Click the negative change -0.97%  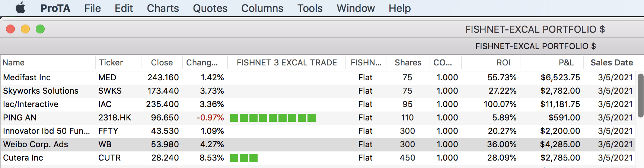[x=210, y=117]
